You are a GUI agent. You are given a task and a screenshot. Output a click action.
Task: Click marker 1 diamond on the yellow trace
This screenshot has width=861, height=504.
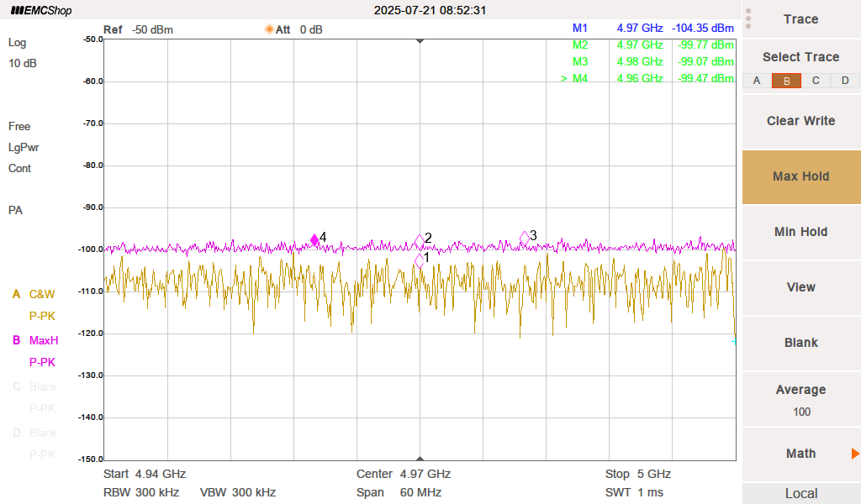pyautogui.click(x=420, y=261)
